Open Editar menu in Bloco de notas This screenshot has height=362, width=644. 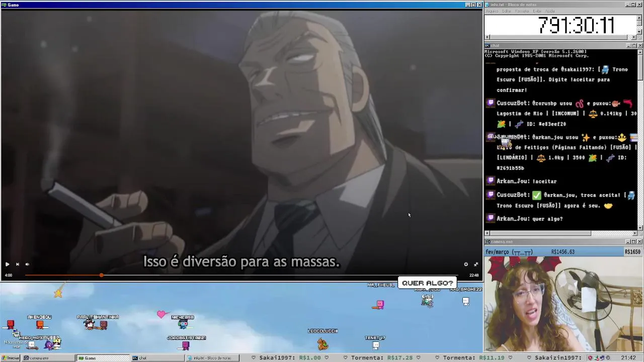pyautogui.click(x=507, y=11)
